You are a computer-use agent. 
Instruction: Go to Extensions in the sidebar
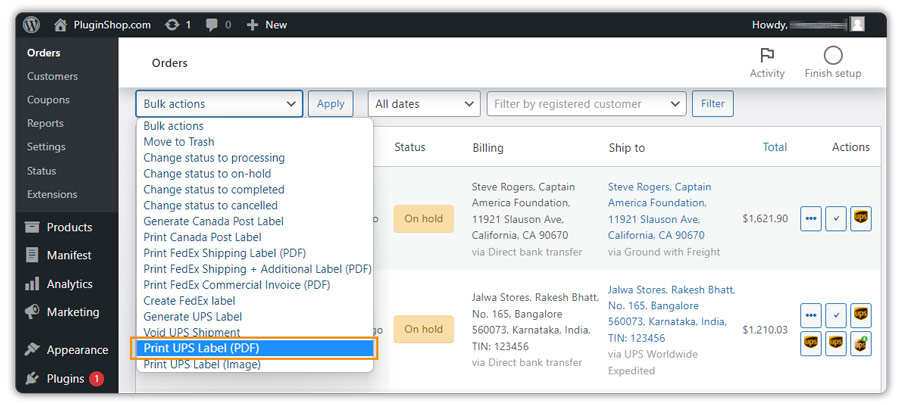(x=52, y=194)
